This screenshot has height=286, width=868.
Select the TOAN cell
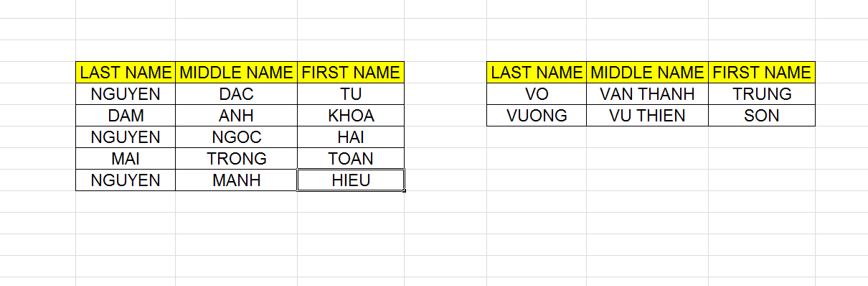[351, 159]
